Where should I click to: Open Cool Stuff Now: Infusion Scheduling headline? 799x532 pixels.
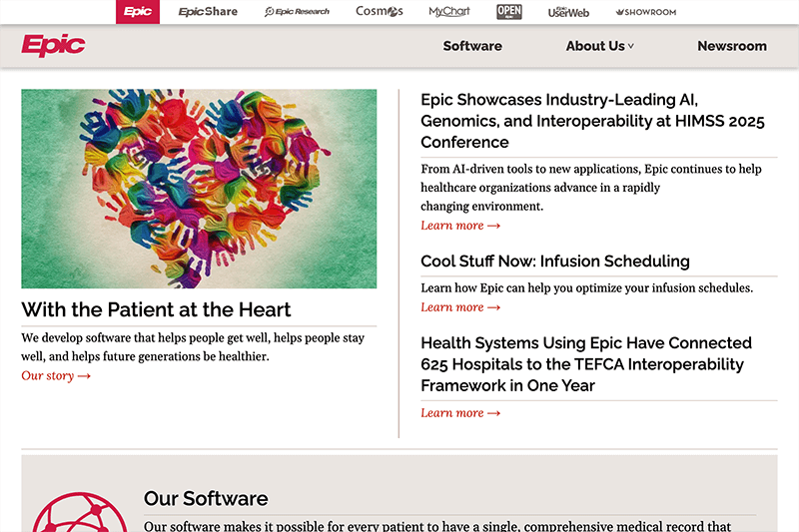[x=554, y=262]
